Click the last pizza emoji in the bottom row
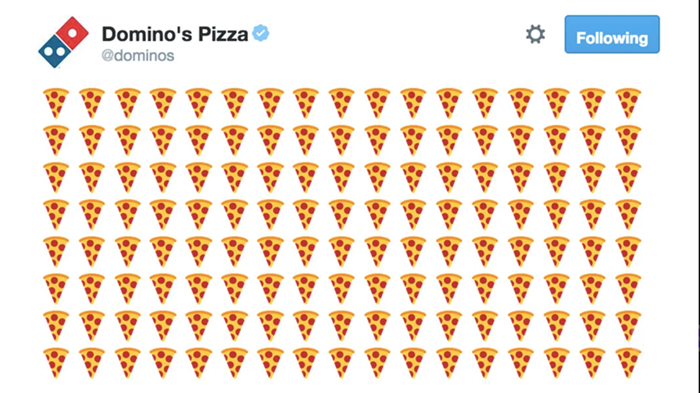The width and height of the screenshot is (700, 393). 628,363
